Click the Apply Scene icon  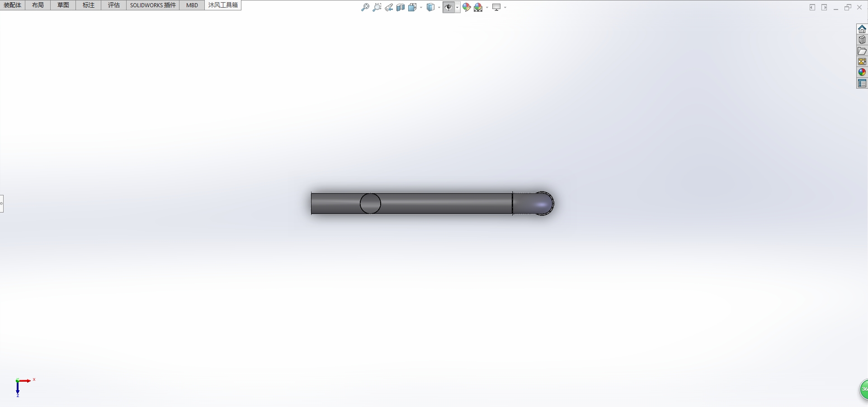click(478, 7)
